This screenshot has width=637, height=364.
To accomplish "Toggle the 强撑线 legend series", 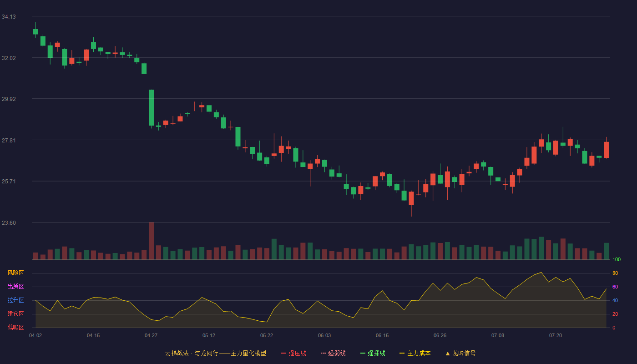I will pyautogui.click(x=373, y=353).
